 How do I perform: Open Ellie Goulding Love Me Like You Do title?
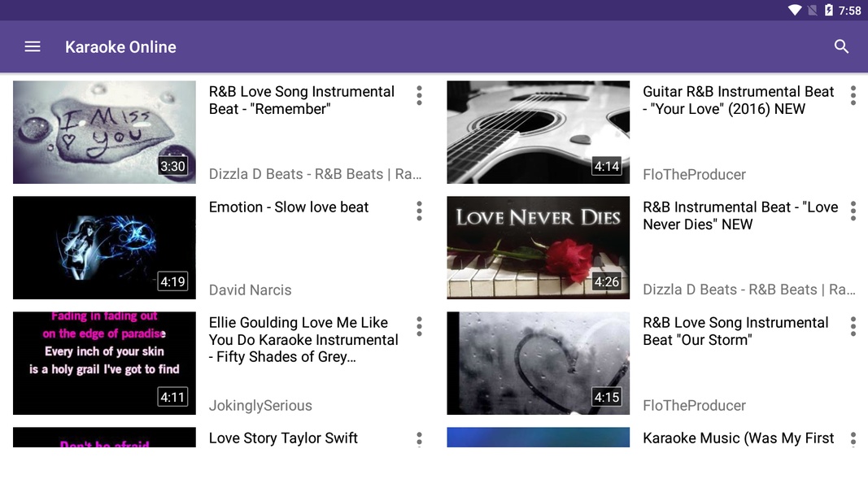303,340
